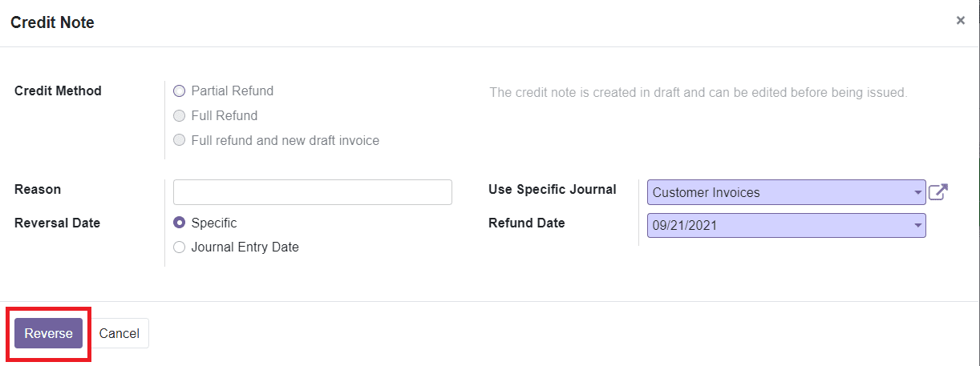Click into the Reason text field

coord(313,192)
